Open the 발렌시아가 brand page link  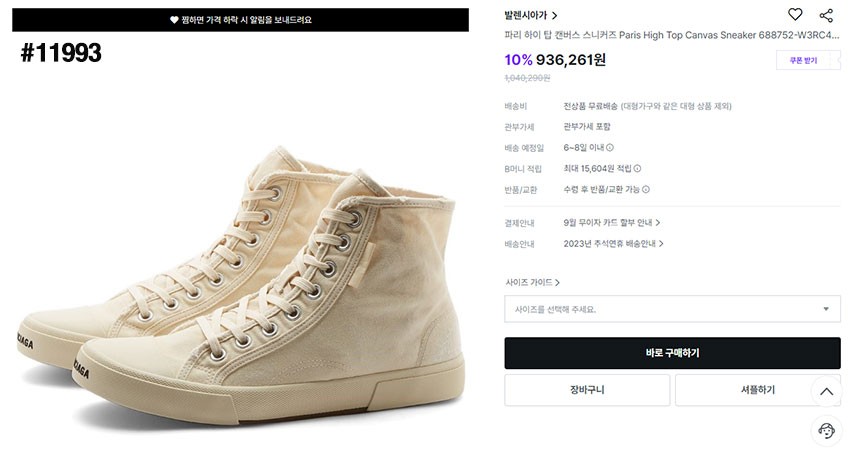point(531,16)
